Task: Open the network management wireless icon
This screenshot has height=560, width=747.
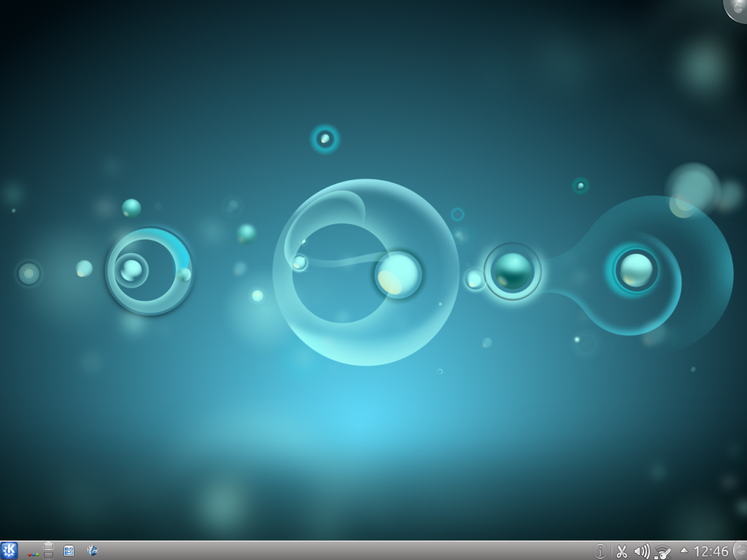Action: (662, 552)
